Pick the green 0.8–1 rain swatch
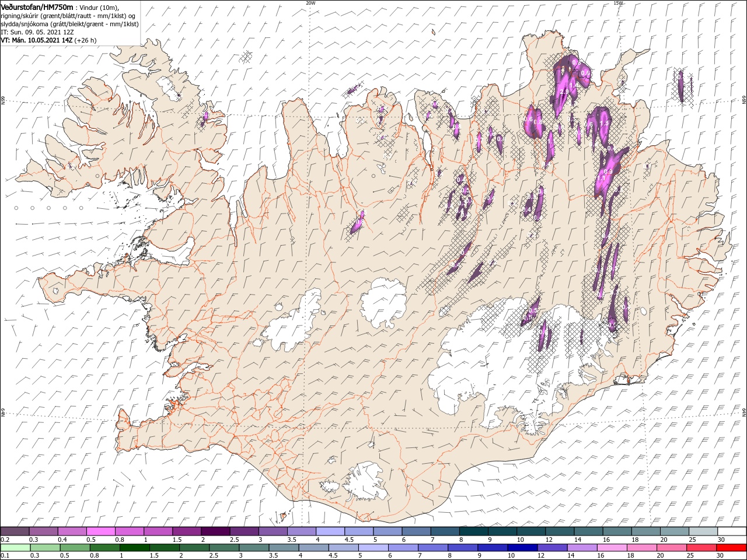Viewport: 747px width, 560px height. coord(104,548)
